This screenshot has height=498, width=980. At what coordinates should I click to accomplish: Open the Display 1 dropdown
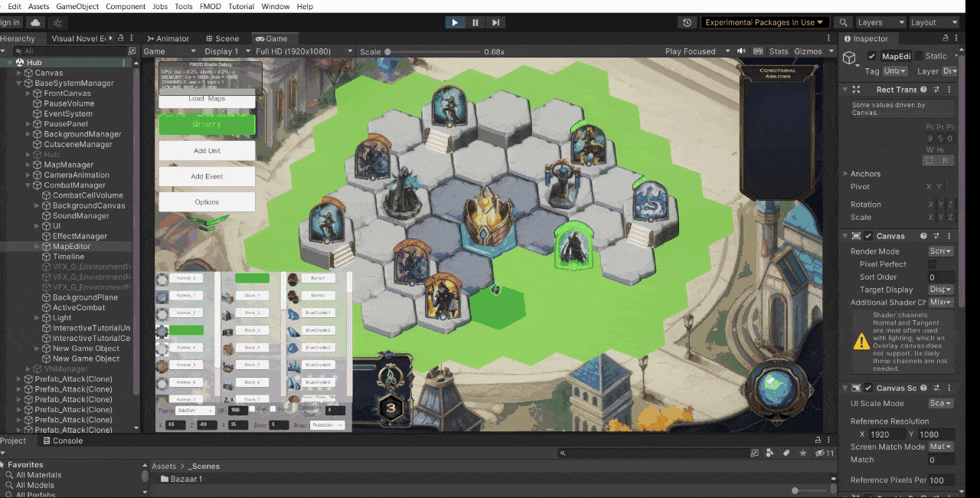point(226,51)
